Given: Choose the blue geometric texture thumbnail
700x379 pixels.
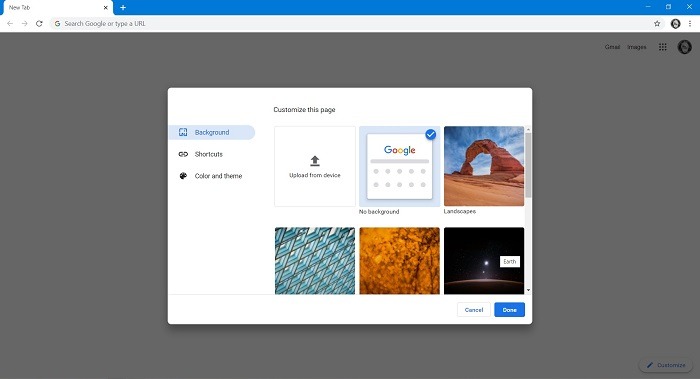Looking at the screenshot, I should (x=315, y=261).
